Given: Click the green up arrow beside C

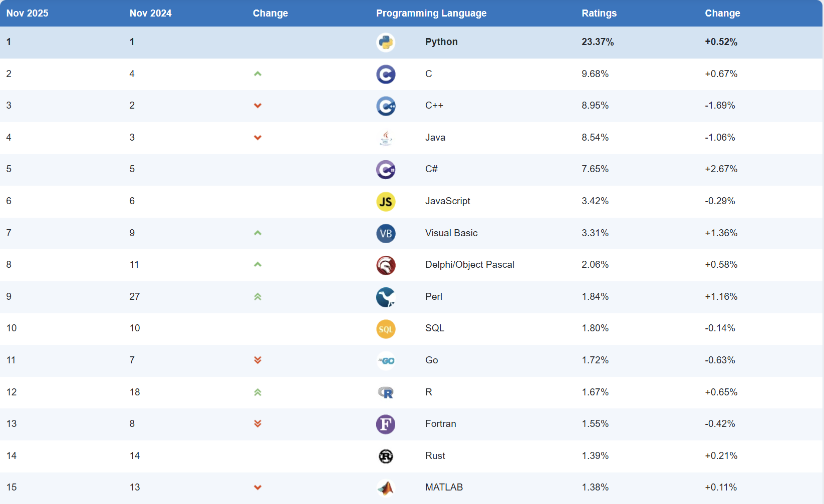Looking at the screenshot, I should [x=257, y=74].
